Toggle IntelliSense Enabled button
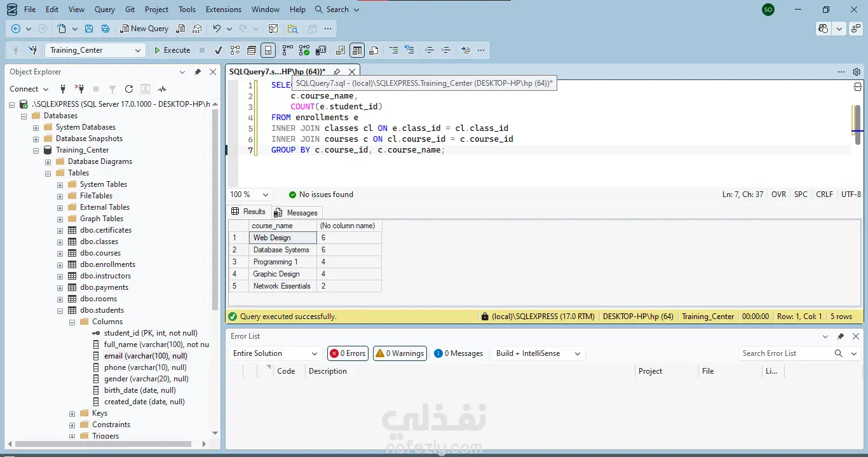The image size is (868, 457). click(x=268, y=50)
